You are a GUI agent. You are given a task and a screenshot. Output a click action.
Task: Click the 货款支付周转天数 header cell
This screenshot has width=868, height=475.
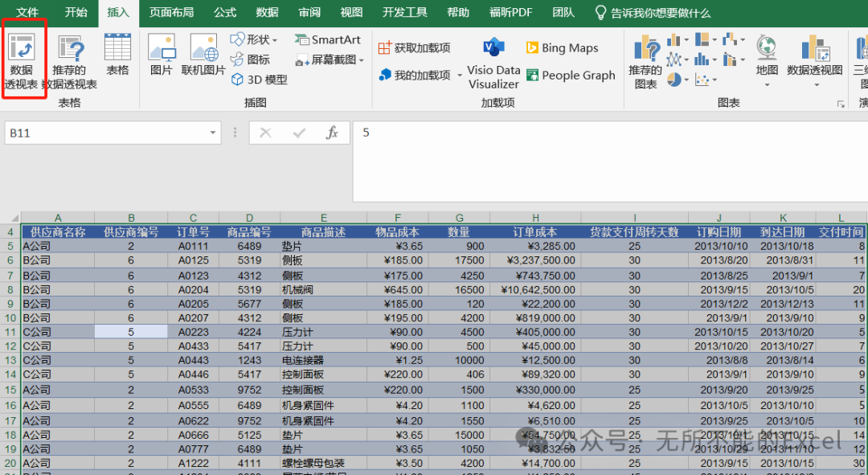coord(634,232)
